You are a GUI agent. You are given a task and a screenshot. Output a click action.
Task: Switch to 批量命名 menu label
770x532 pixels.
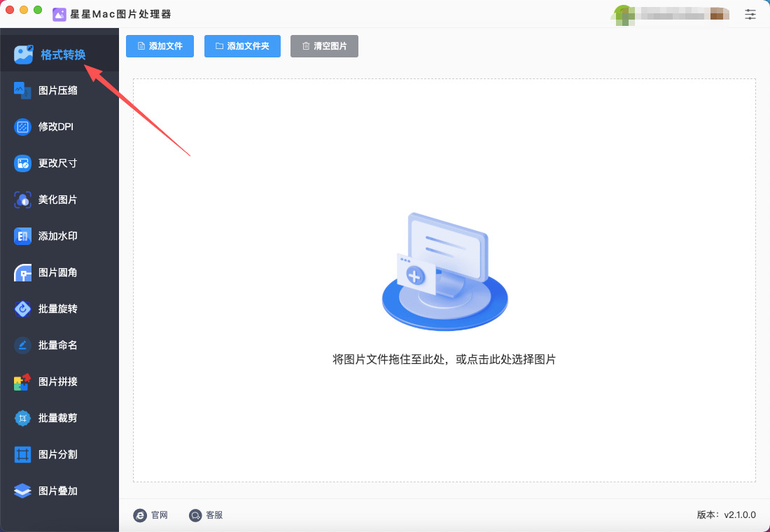coord(58,345)
